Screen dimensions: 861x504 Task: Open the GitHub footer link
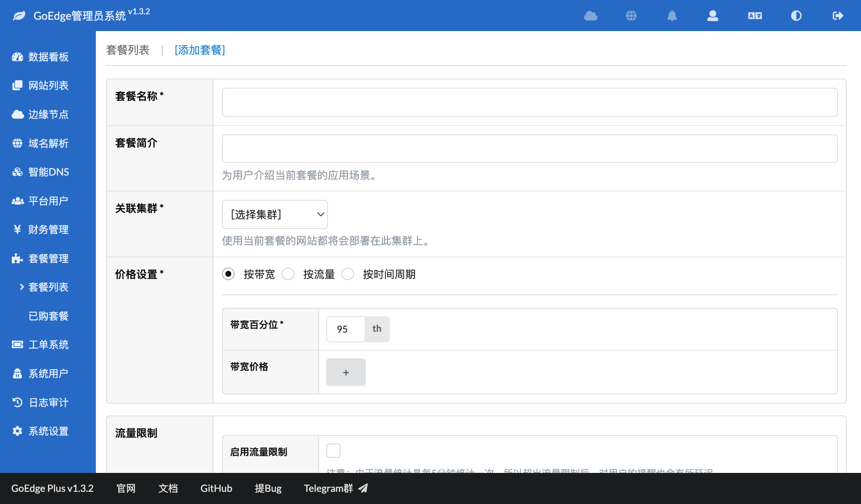click(216, 488)
